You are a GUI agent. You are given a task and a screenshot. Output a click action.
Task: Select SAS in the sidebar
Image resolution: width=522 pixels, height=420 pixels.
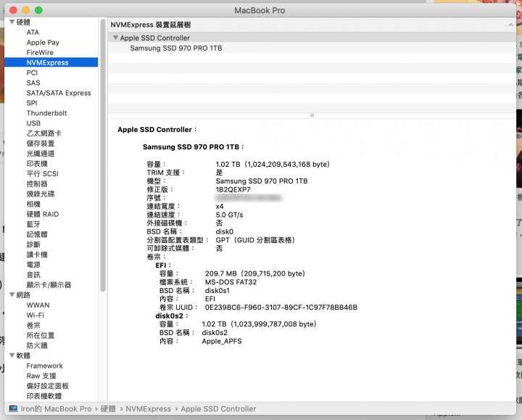point(33,83)
